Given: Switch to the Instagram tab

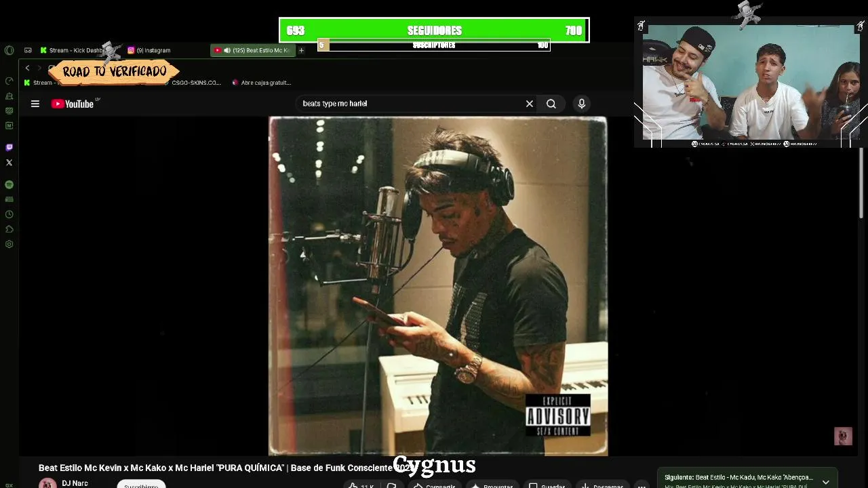Looking at the screenshot, I should [x=149, y=50].
